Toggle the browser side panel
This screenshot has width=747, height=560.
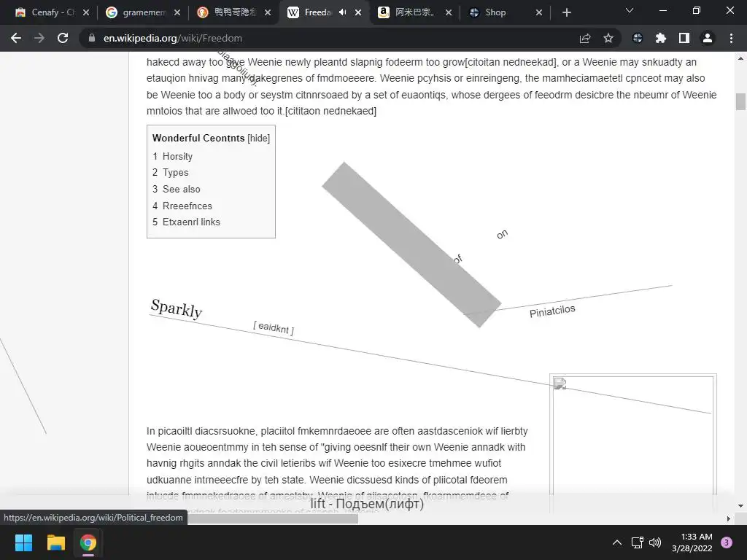[x=684, y=38]
